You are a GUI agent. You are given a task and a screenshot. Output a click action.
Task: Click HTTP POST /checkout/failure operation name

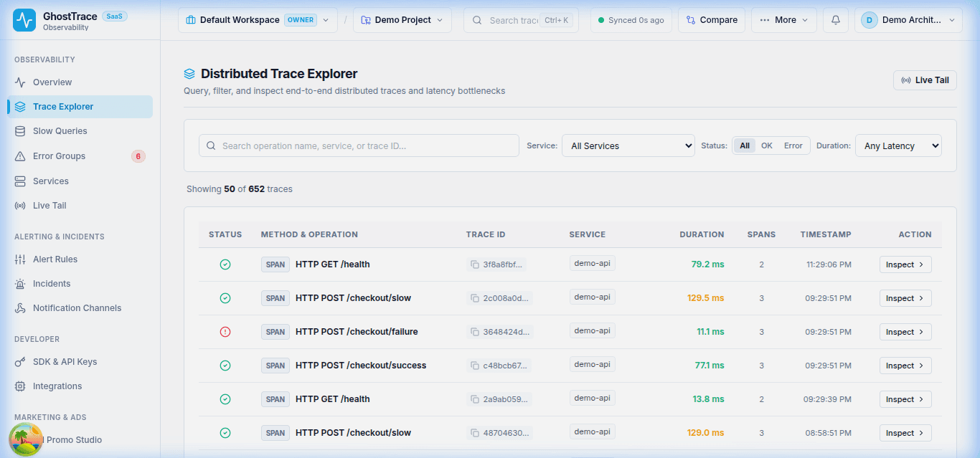[357, 332]
